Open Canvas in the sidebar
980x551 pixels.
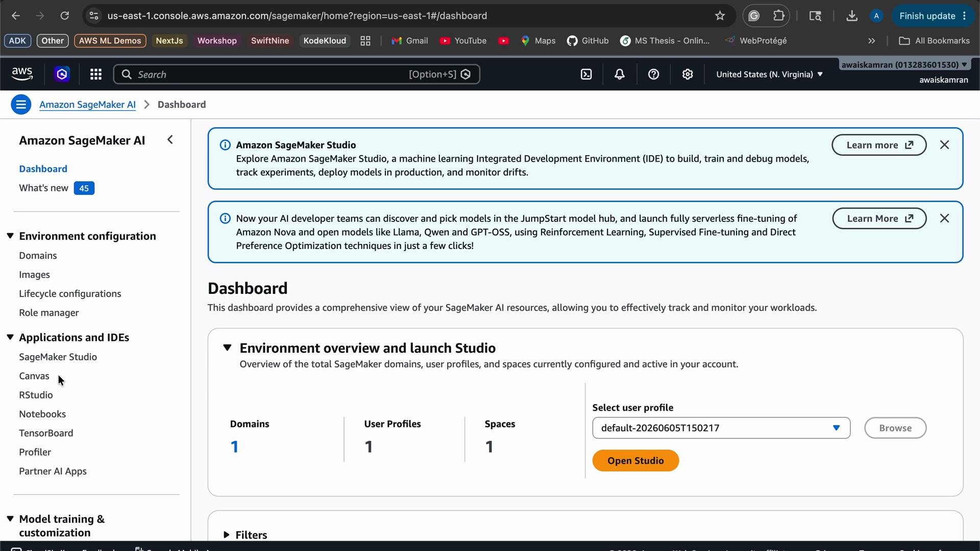click(x=34, y=376)
